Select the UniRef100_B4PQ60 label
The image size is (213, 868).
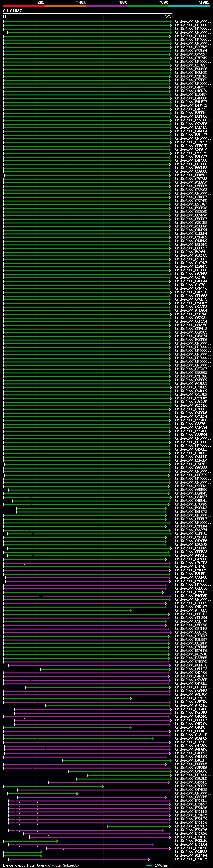[191, 98]
